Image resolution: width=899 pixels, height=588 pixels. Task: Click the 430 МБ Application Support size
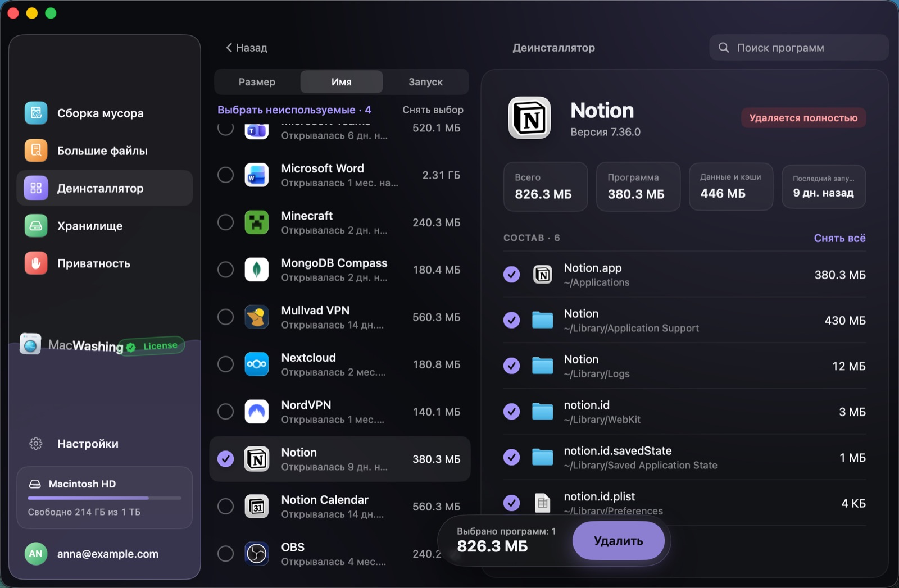pos(845,321)
